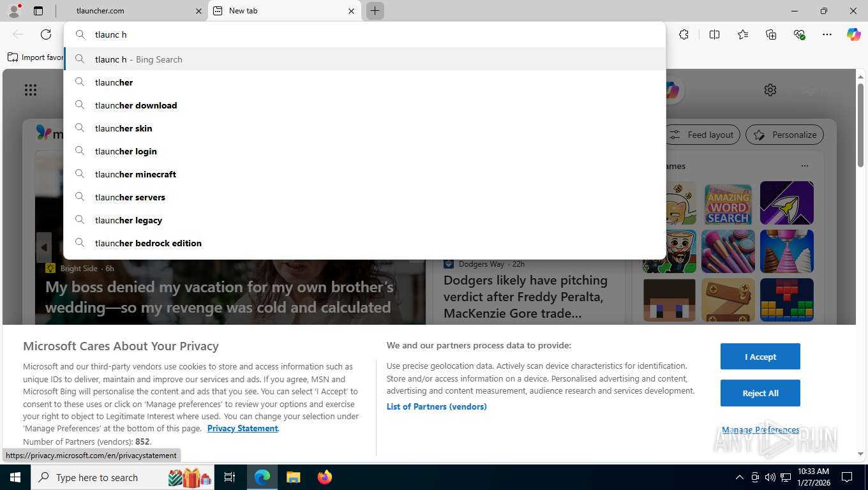The width and height of the screenshot is (868, 490).
Task: Open Import favorites bookmark item
Action: click(x=35, y=57)
